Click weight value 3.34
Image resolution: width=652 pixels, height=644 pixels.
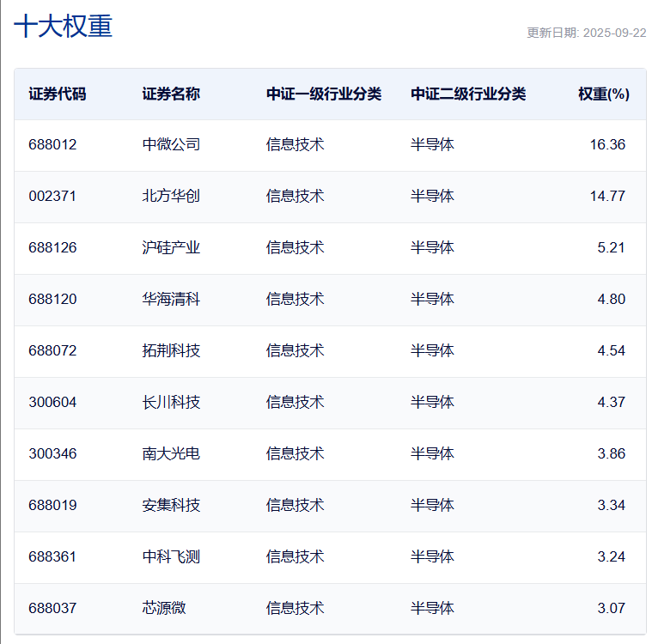point(612,506)
